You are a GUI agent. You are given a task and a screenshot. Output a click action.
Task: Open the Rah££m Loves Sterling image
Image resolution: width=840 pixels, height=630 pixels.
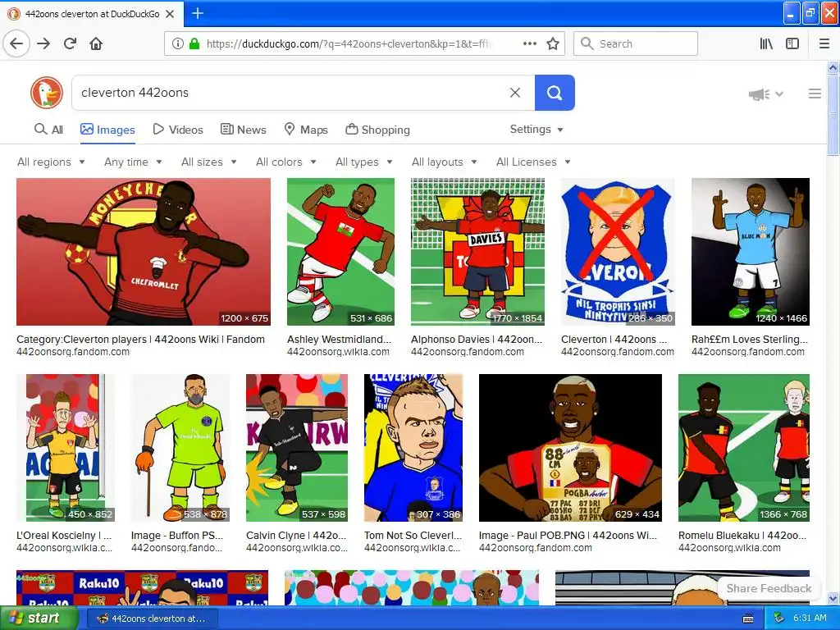[x=750, y=252]
